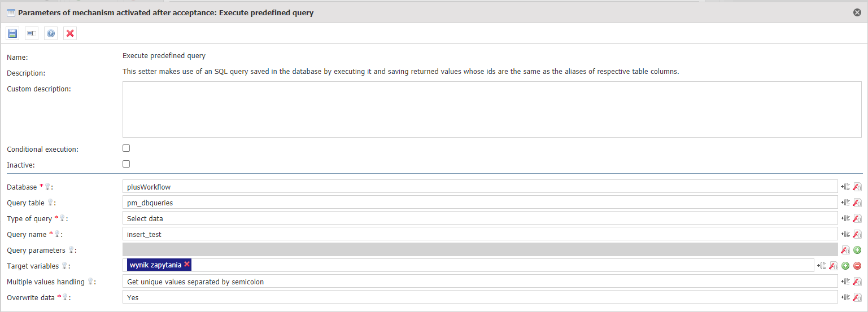Tick the Inactive checkbox
868x312 pixels.
pos(126,164)
